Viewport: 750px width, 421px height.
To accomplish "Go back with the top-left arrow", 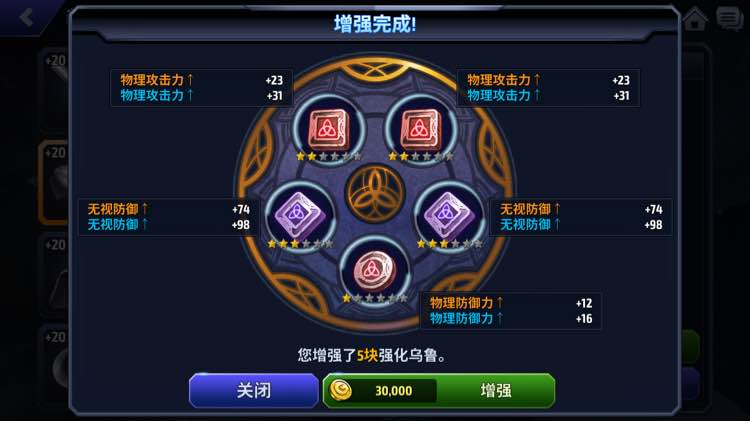I will pyautogui.click(x=27, y=17).
